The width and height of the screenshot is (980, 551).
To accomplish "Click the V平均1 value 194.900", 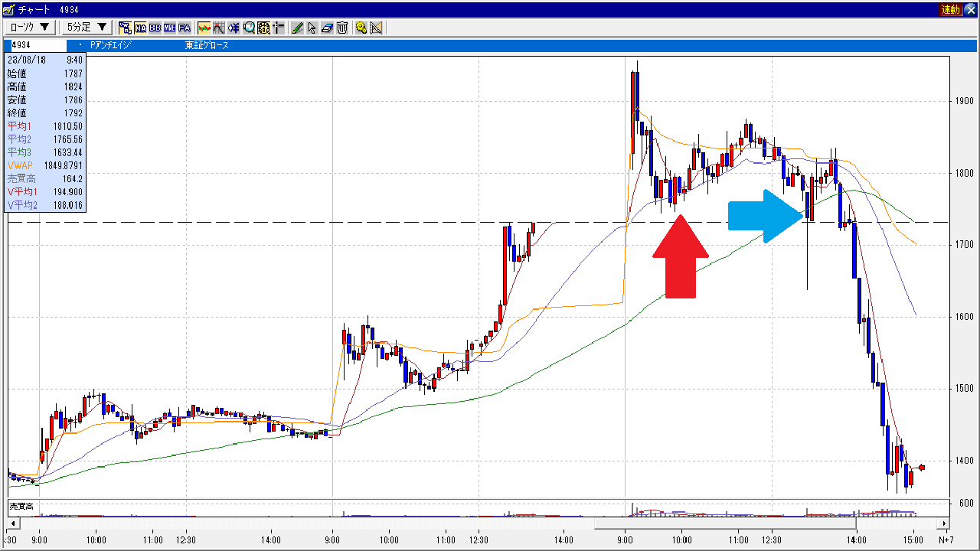I will pyautogui.click(x=68, y=191).
